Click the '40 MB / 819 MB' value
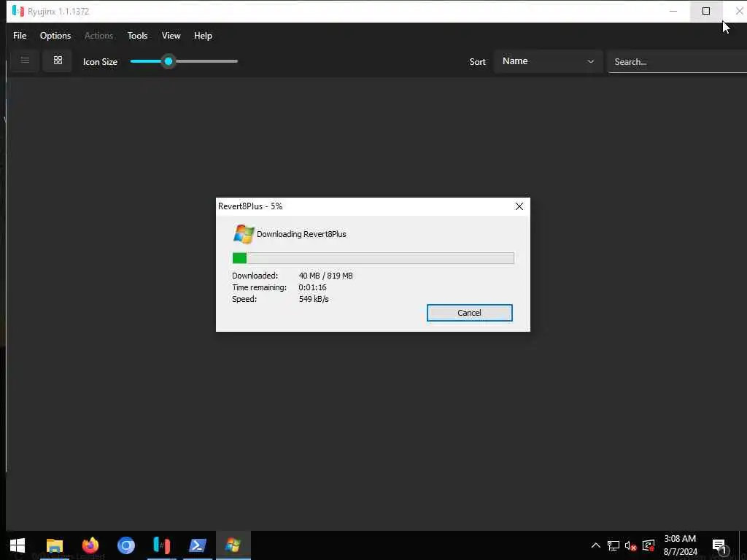 click(326, 276)
